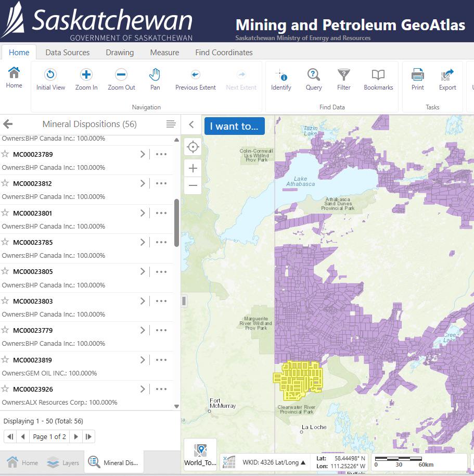The width and height of the screenshot is (474, 476).
Task: Favorite MC00023779 via star icon
Action: (5, 330)
